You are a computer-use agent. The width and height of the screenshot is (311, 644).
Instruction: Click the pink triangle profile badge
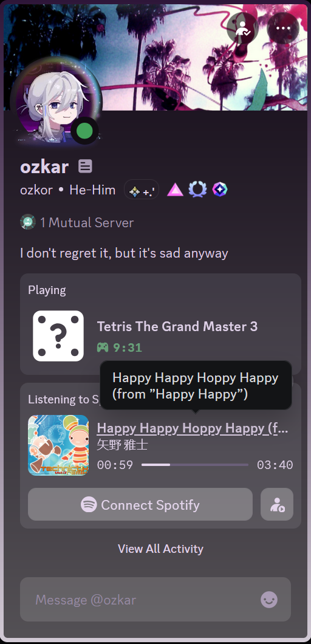click(x=175, y=190)
